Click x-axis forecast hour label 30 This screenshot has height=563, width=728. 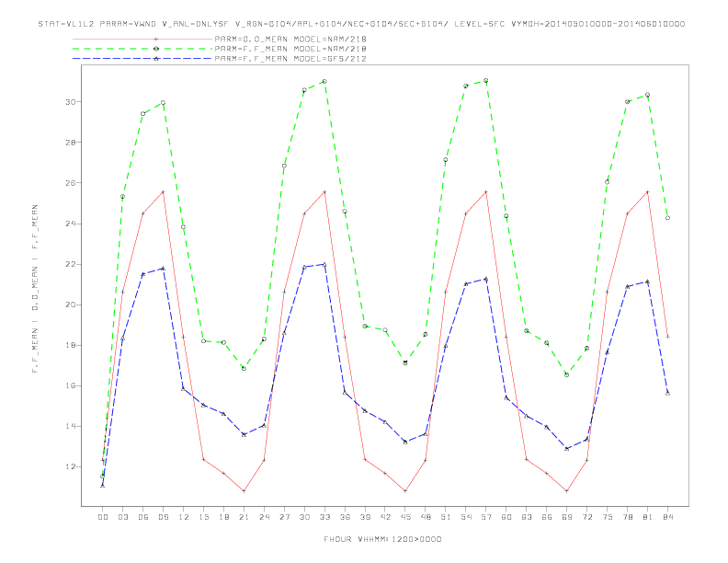pos(304,517)
